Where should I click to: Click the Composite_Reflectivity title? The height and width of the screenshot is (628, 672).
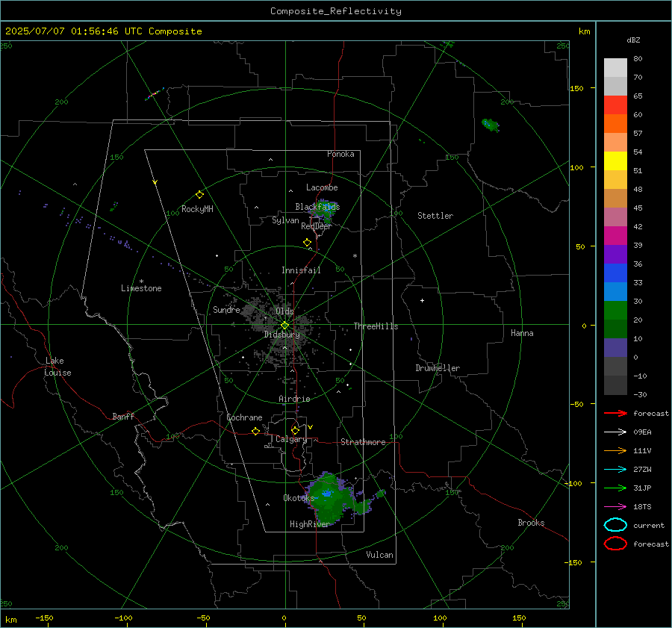click(336, 11)
